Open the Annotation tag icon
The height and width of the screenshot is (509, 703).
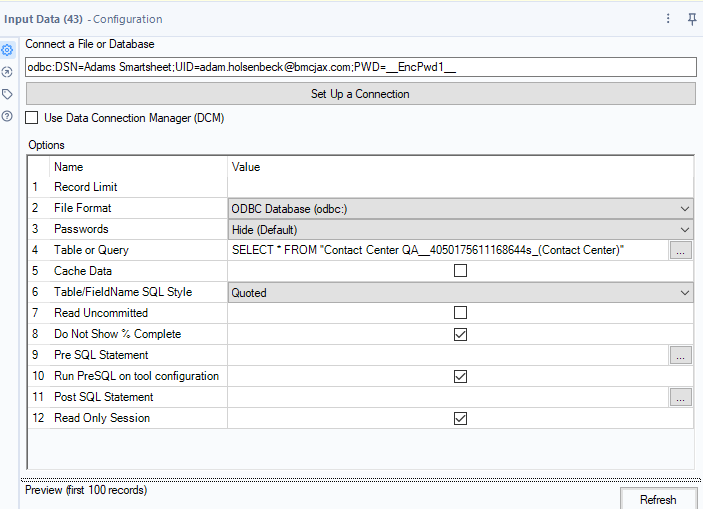point(7,94)
